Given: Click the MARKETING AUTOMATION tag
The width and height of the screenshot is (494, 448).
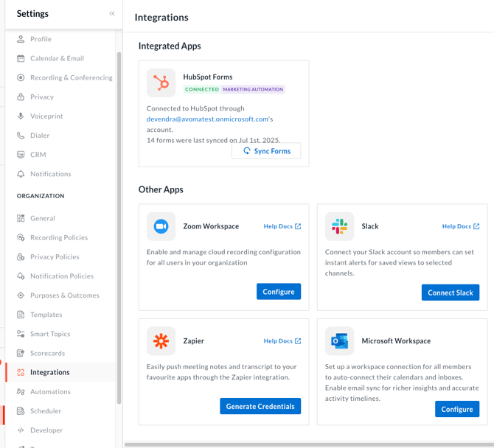Looking at the screenshot, I should pyautogui.click(x=253, y=89).
